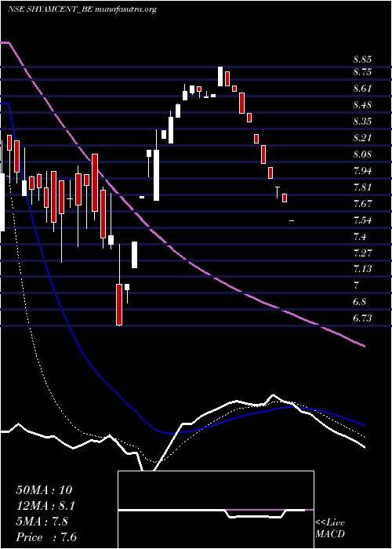The height and width of the screenshot is (549, 392).
Task: Click the 7.94 price axis label
Action: point(362,171)
